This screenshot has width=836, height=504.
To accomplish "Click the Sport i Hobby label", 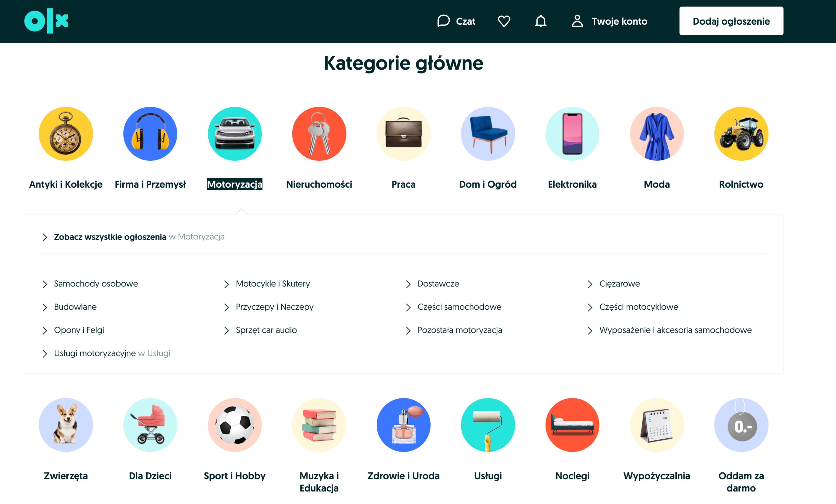I will [235, 476].
